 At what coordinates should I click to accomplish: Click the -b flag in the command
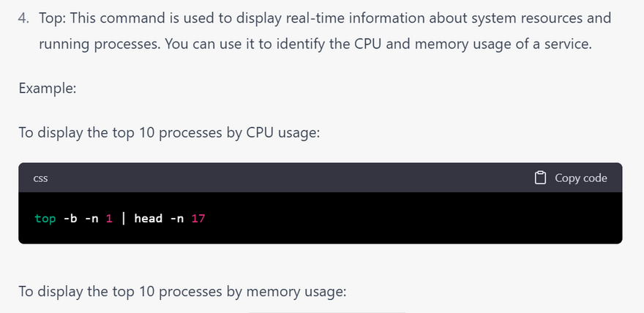pos(70,218)
